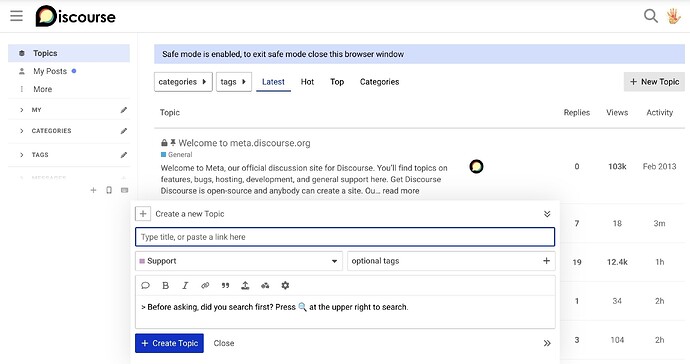Click into the composer text area
The width and height of the screenshot is (690, 364).
point(345,312)
